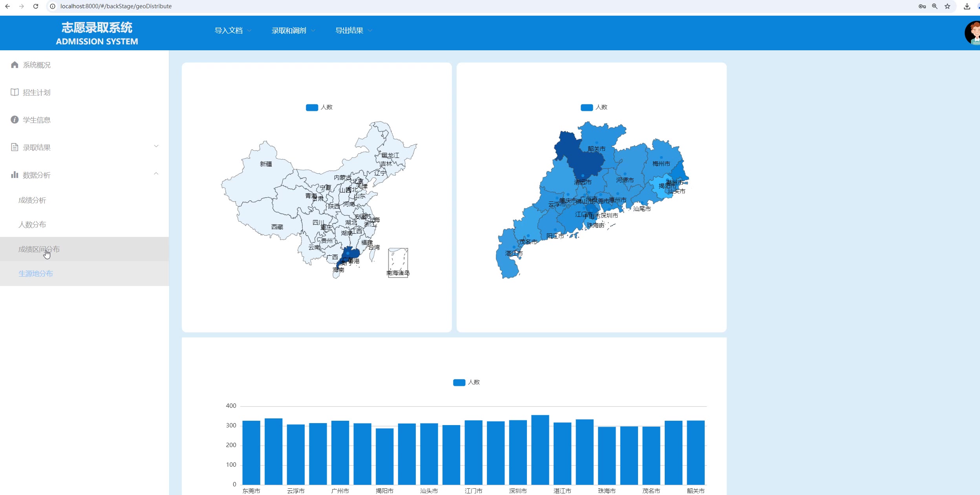
Task: Bookmark this page with star icon
Action: pyautogui.click(x=947, y=6)
